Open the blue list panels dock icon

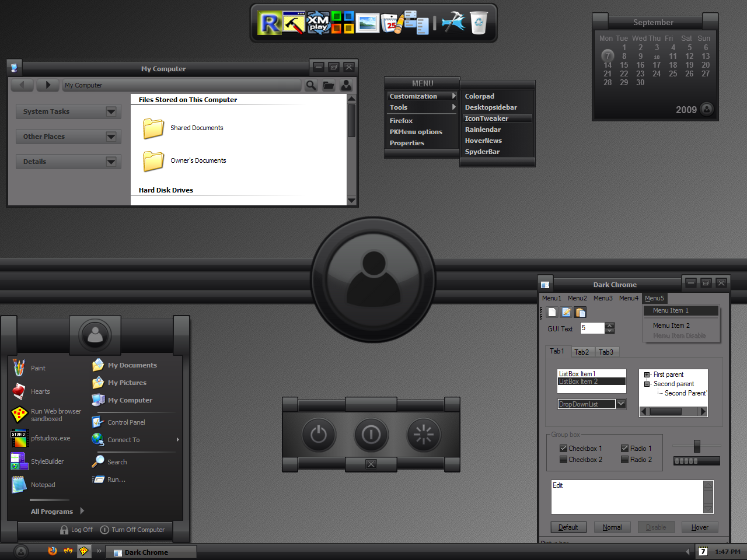[x=416, y=23]
